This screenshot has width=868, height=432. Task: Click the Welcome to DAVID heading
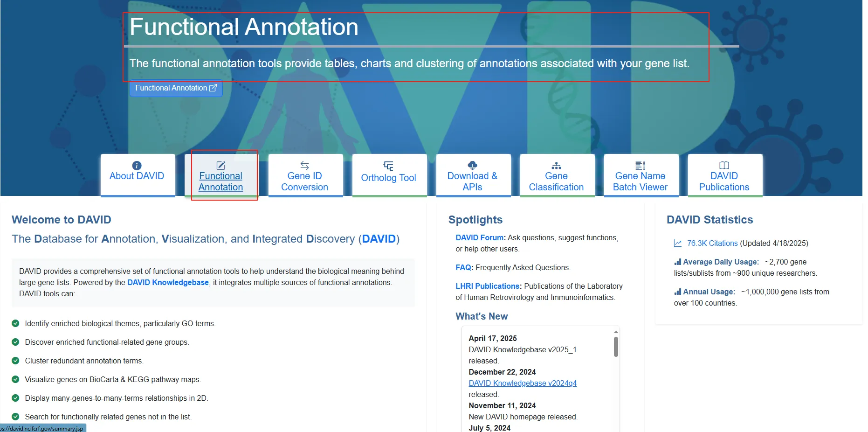tap(62, 220)
